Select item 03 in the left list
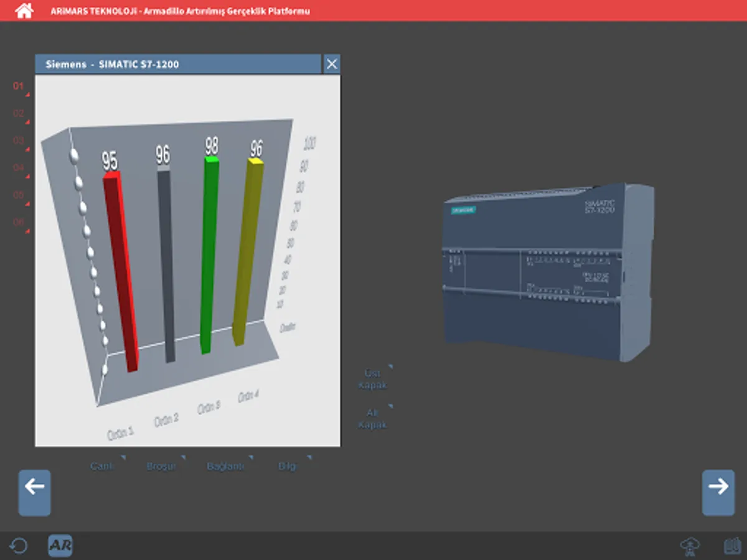Viewport: 747px width, 560px height. tap(21, 142)
